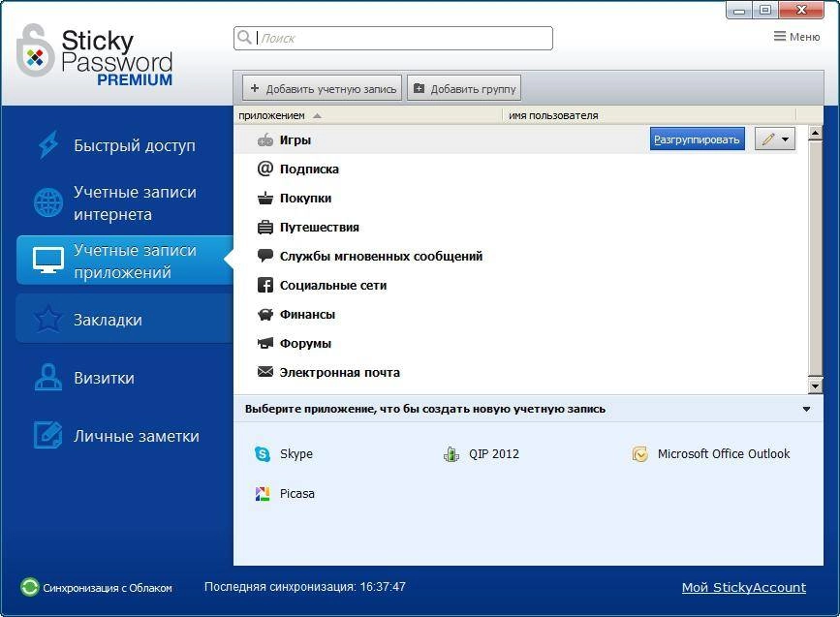Click the monitor icon for application accounts
The image size is (840, 617).
coord(48,261)
